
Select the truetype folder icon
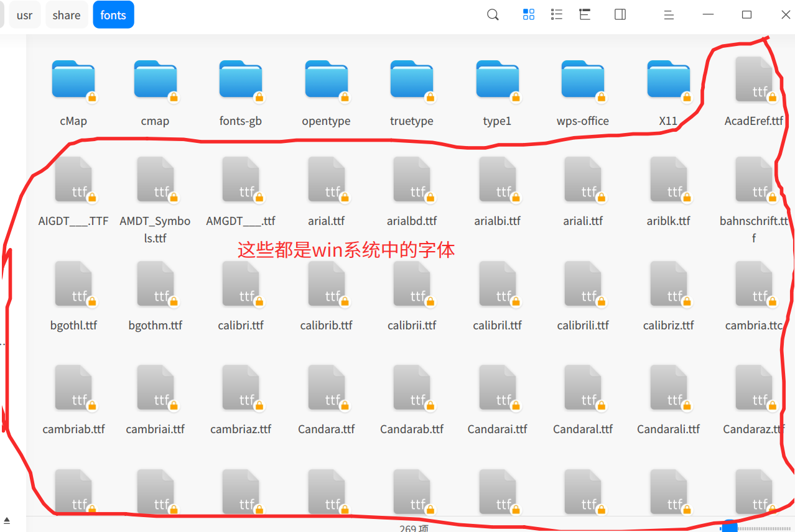coord(412,80)
